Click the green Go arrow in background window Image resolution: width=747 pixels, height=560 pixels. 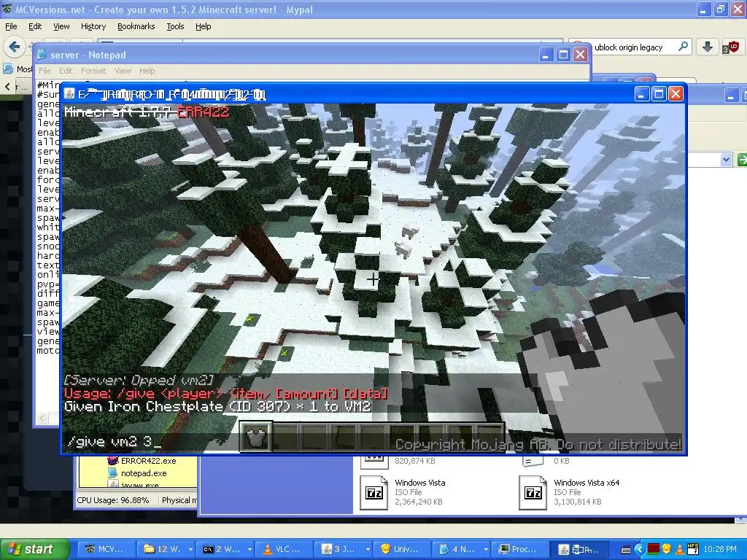742,160
